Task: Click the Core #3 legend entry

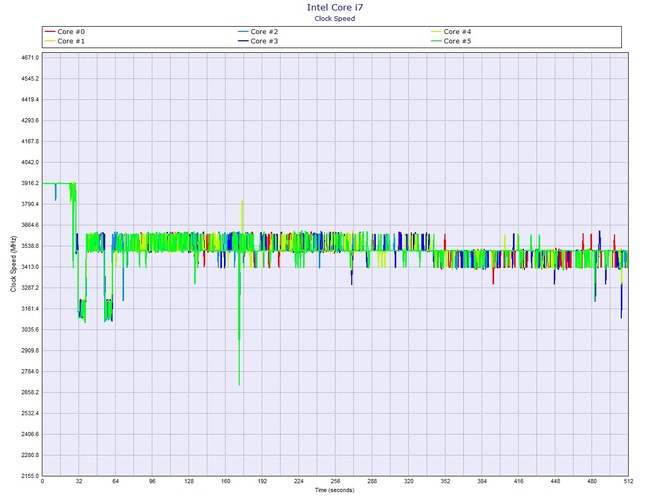Action: click(x=258, y=41)
